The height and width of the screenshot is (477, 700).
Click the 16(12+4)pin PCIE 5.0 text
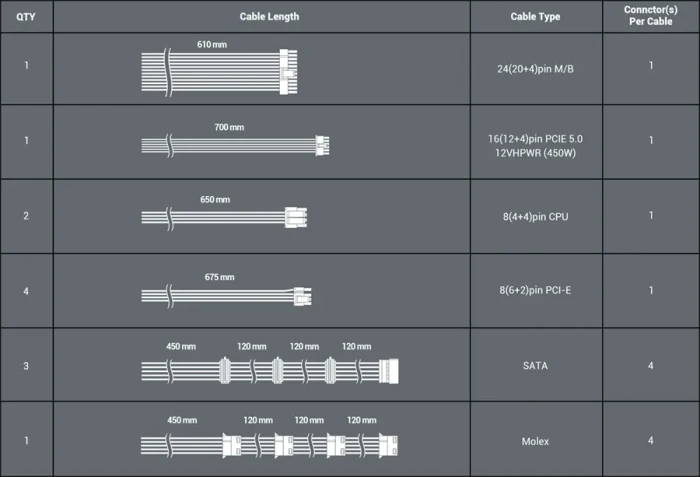click(x=535, y=139)
